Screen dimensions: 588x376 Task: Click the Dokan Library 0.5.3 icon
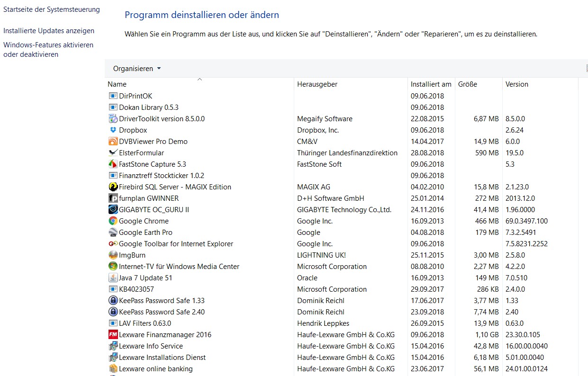tap(113, 107)
